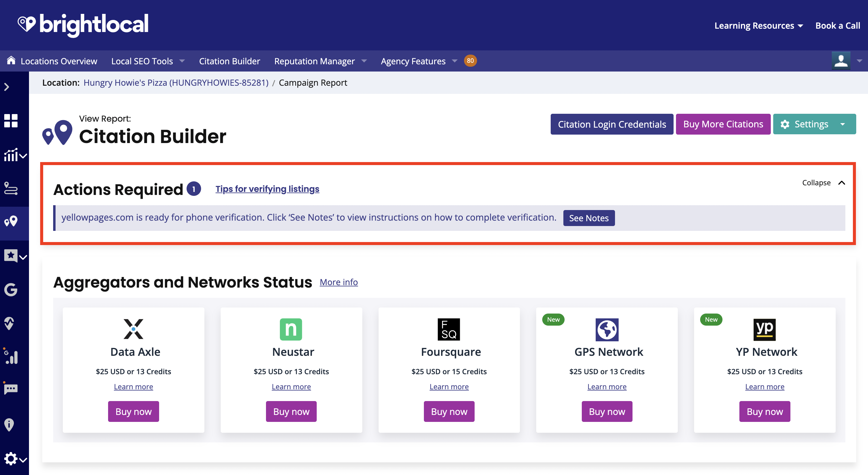The height and width of the screenshot is (475, 868).
Task: Click the brightlocal logo
Action: (83, 24)
